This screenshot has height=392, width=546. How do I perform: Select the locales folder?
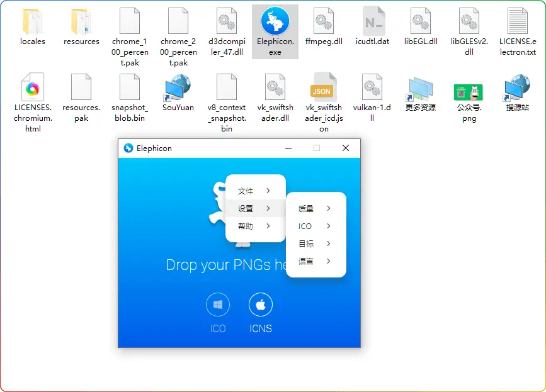[x=33, y=23]
